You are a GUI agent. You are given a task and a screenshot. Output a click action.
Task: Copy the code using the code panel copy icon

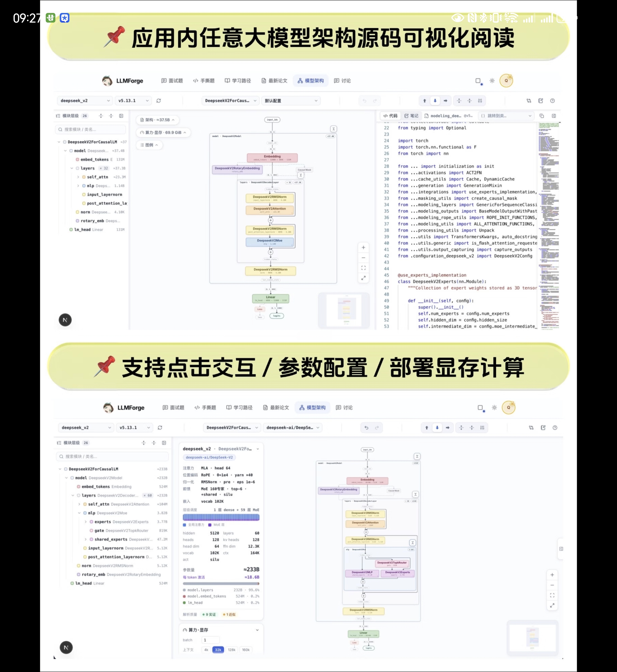pyautogui.click(x=542, y=116)
